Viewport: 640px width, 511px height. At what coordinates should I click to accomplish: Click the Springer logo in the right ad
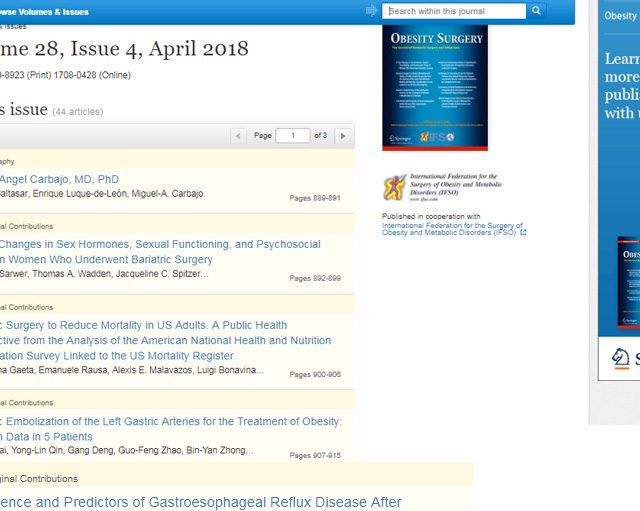tap(622, 358)
